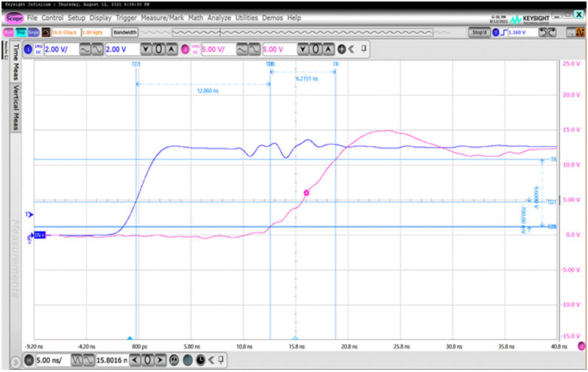Viewport: 588px width, 372px height.
Task: Toggle channel 1 display on or off
Action: (x=27, y=49)
